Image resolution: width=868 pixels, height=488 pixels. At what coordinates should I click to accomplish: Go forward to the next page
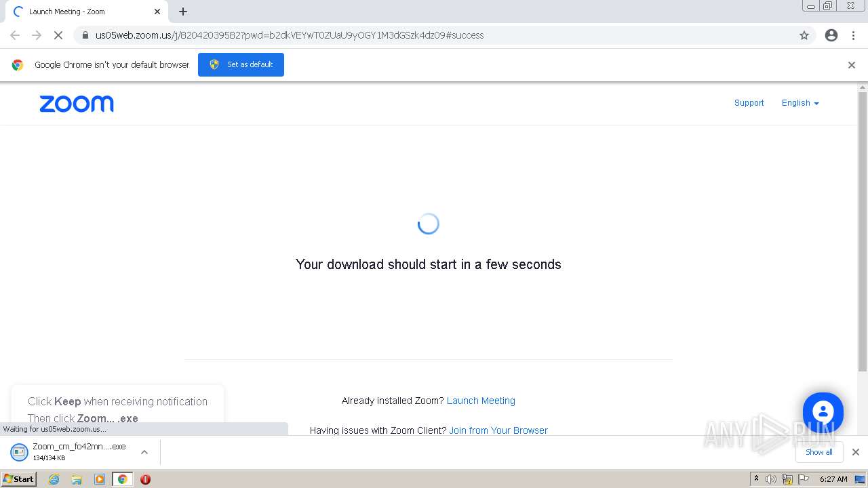pyautogui.click(x=37, y=35)
